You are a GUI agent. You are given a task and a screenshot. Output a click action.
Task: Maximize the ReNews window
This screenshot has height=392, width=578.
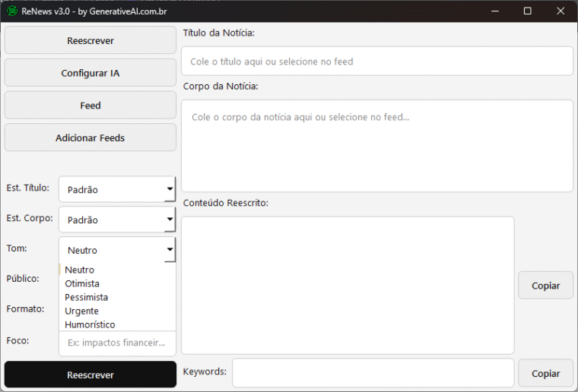click(528, 11)
